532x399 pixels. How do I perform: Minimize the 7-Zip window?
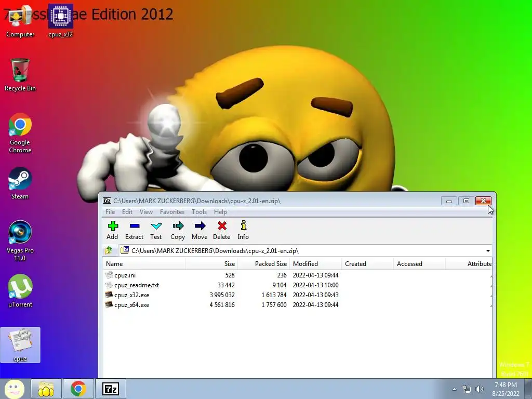pyautogui.click(x=449, y=201)
